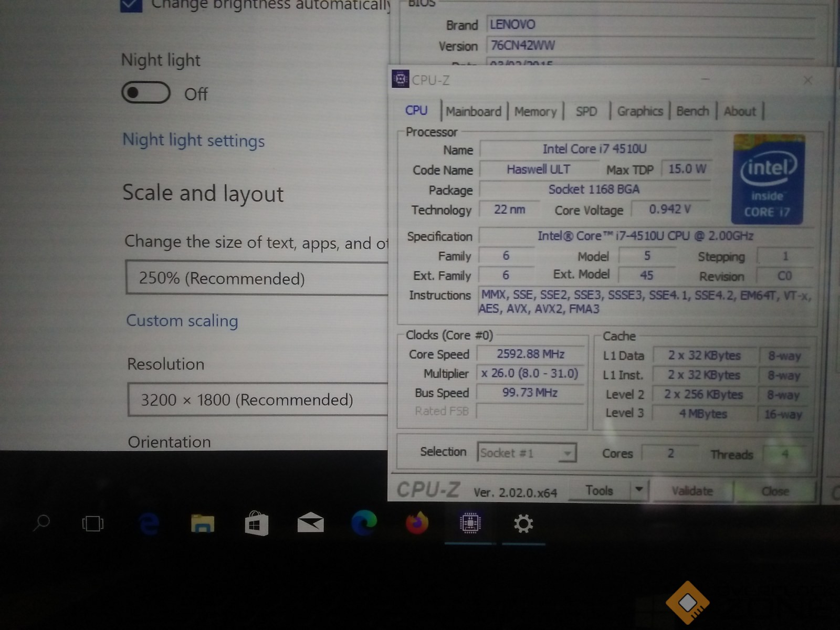840x630 pixels.
Task: Click the Tools button in CPU-Z
Action: 600,490
